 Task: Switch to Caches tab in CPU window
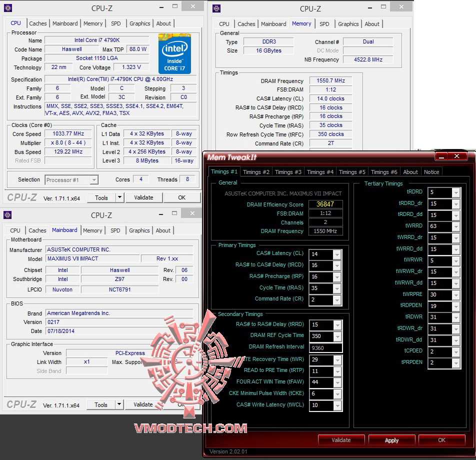pos(38,23)
